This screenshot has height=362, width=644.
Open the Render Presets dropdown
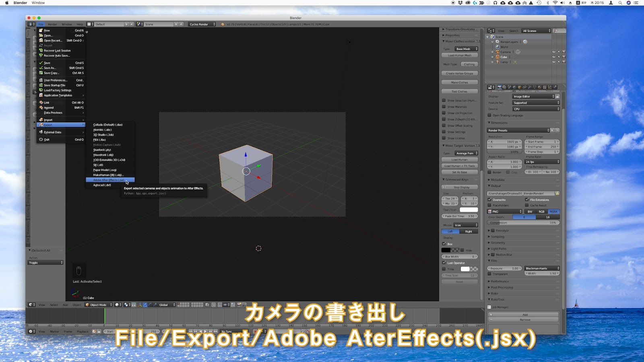(518, 130)
